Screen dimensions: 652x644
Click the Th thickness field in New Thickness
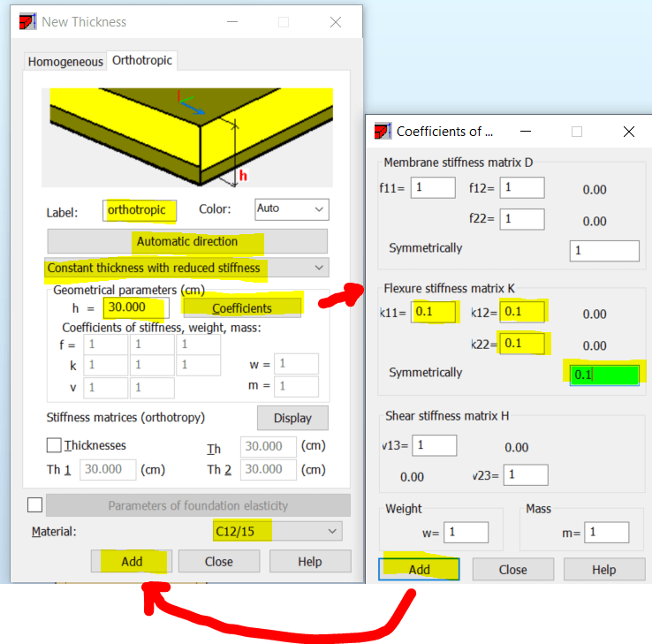tap(269, 446)
